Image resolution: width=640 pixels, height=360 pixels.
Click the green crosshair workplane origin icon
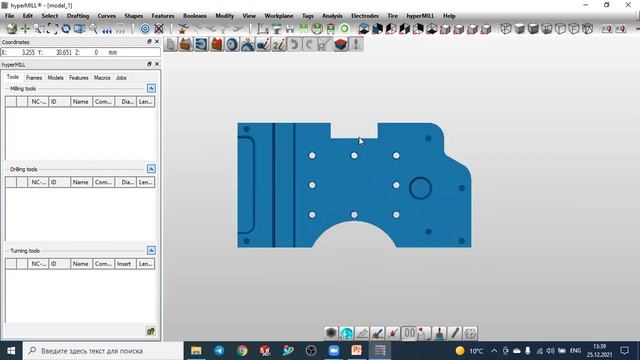pos(25,29)
